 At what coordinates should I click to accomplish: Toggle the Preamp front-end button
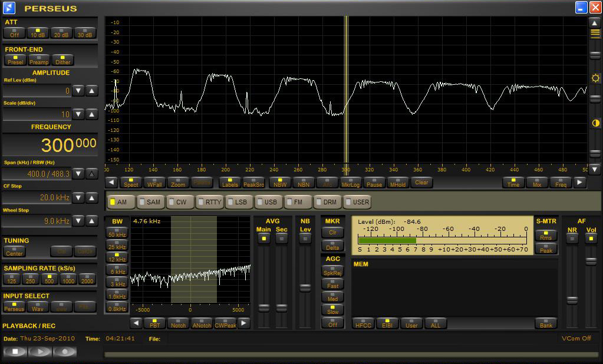pyautogui.click(x=39, y=60)
